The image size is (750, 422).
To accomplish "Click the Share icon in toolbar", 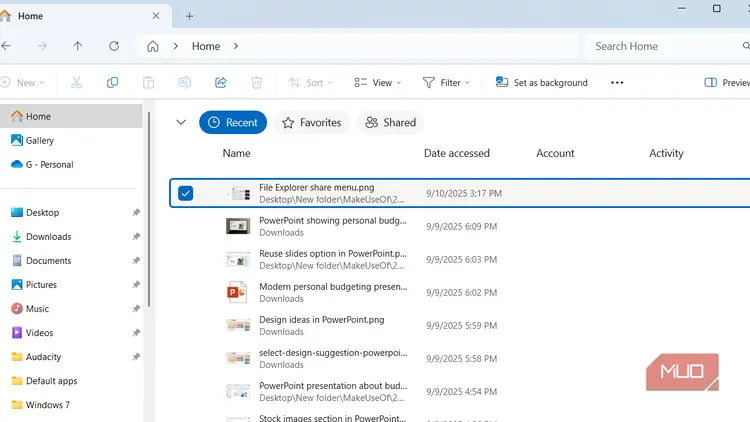I will (x=221, y=83).
